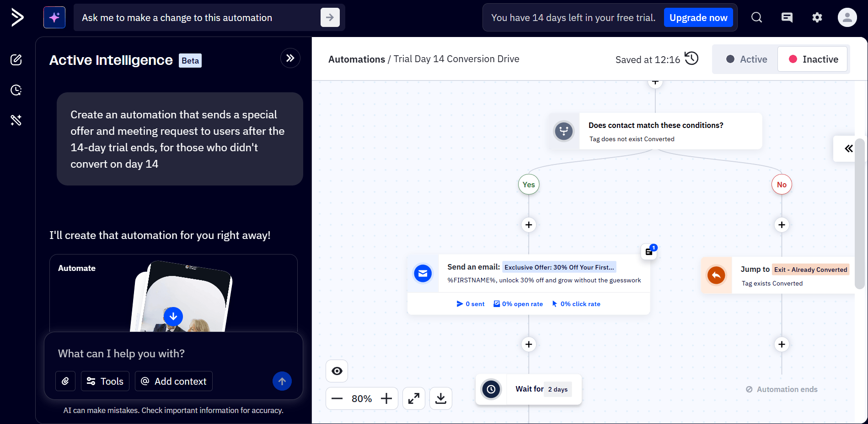Click the Add context button
868x424 pixels.
pyautogui.click(x=174, y=381)
